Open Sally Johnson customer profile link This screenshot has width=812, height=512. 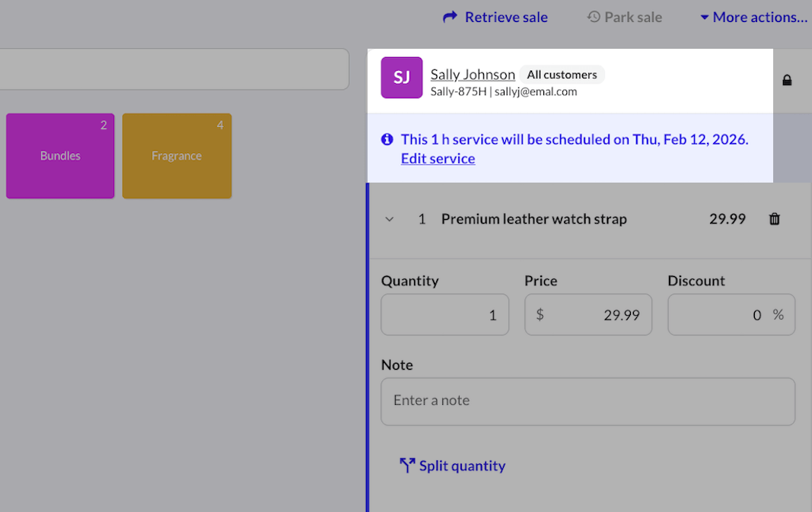(473, 75)
